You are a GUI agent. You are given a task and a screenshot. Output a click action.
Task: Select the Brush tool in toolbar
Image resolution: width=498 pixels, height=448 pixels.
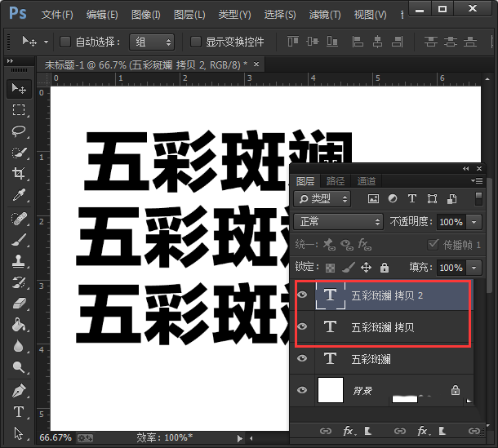coord(19,240)
